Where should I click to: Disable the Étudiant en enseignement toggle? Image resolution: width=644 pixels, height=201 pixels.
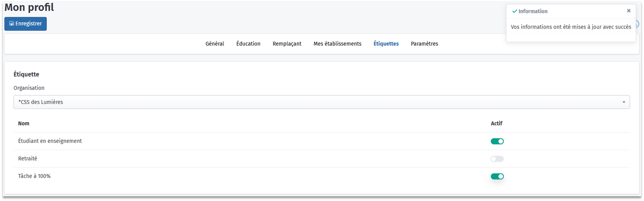(x=497, y=141)
